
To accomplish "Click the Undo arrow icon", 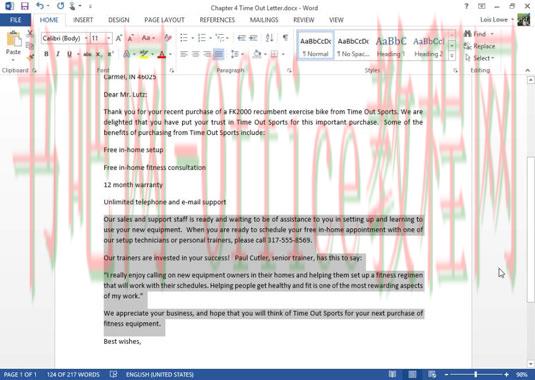I will point(40,6).
